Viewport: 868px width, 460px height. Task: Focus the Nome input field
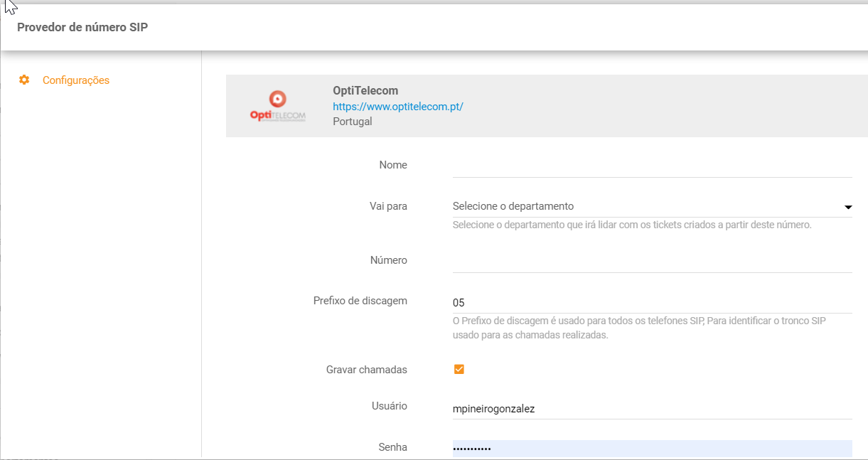coord(652,166)
